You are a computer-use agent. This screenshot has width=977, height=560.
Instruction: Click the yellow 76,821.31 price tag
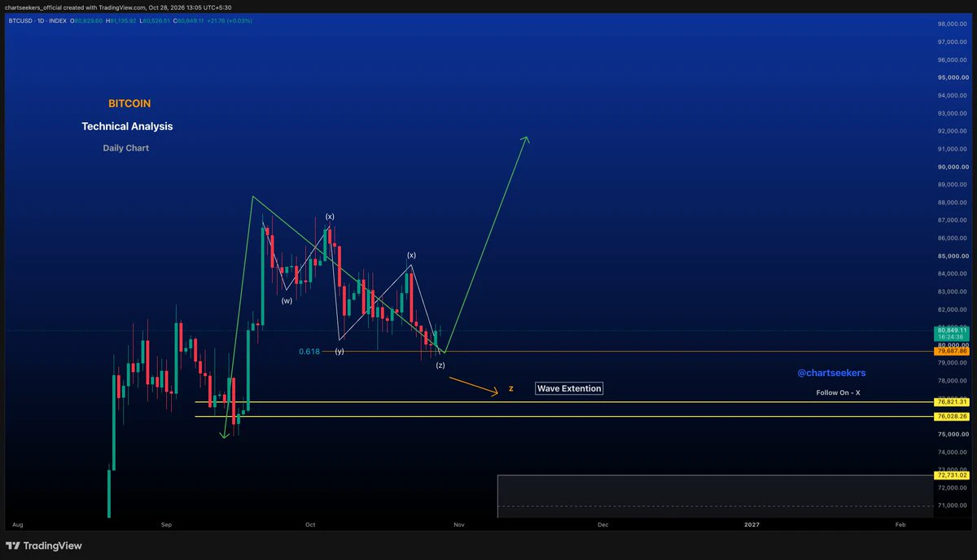point(952,402)
